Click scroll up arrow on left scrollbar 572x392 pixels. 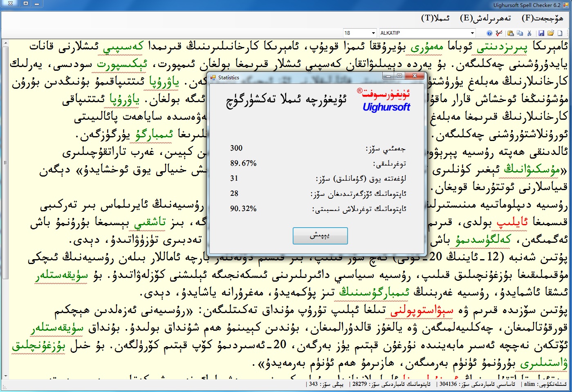[x=5, y=43]
